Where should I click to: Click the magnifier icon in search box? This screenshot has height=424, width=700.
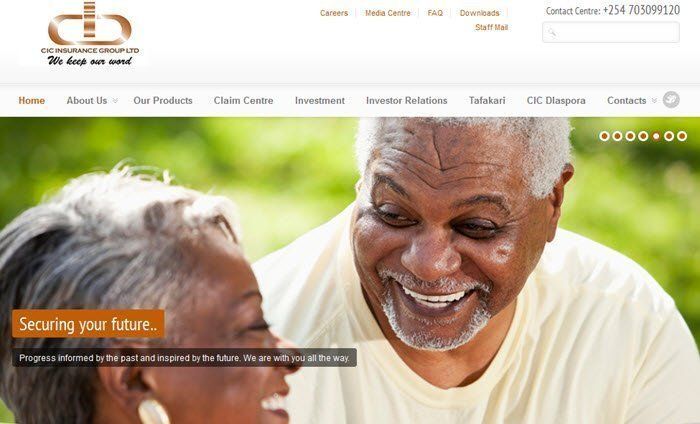(x=552, y=32)
